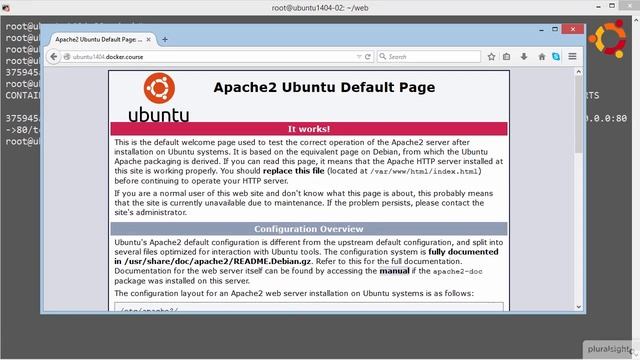Open the bookmarks list clipboard icon
The height and width of the screenshot is (360, 640).
click(x=507, y=57)
